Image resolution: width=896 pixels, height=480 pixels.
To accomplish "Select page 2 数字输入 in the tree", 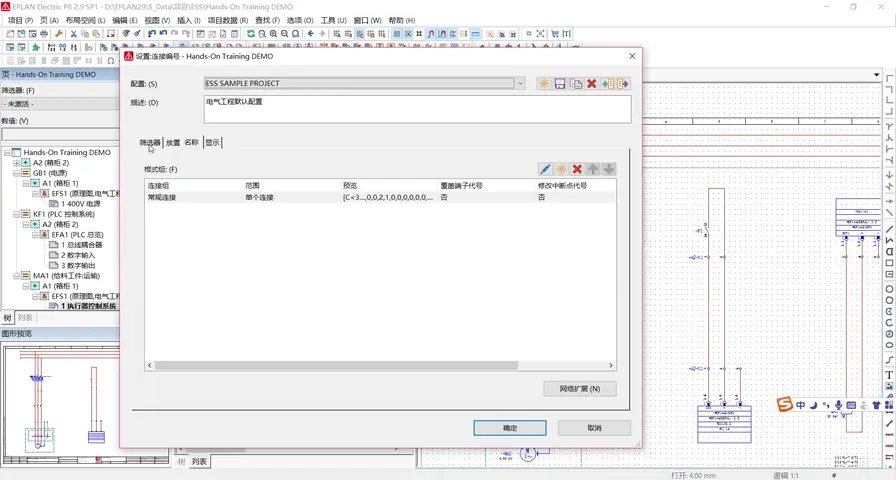I will coord(78,255).
